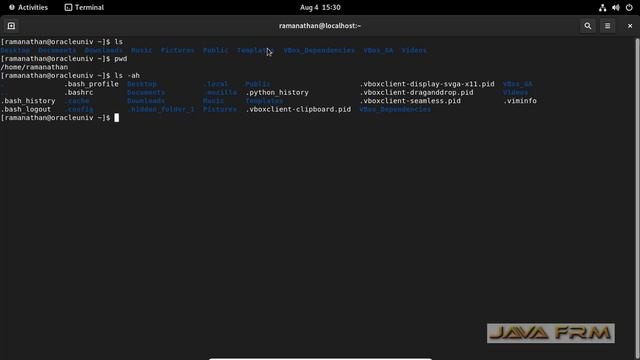Click the /home/ramanathan output line
The height and width of the screenshot is (360, 640).
point(34,67)
